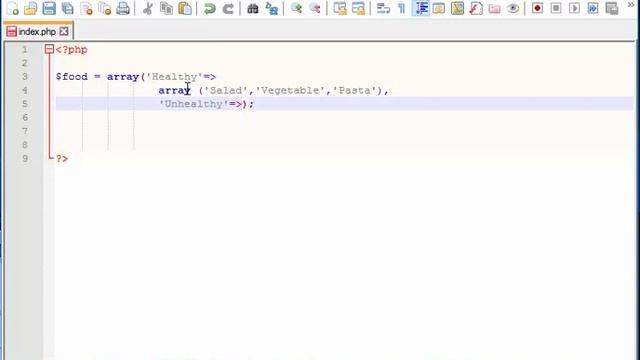
Task: Run the macro multiple times
Action: click(593, 8)
